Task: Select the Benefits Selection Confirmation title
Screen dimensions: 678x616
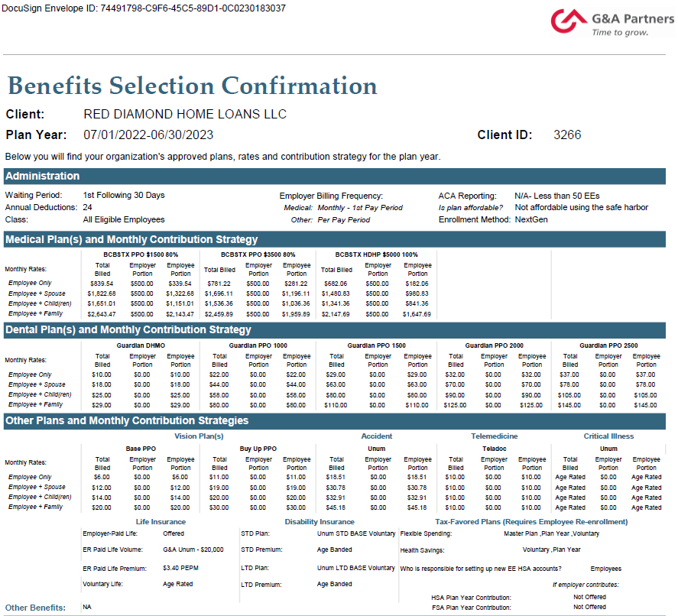Action: click(x=193, y=86)
